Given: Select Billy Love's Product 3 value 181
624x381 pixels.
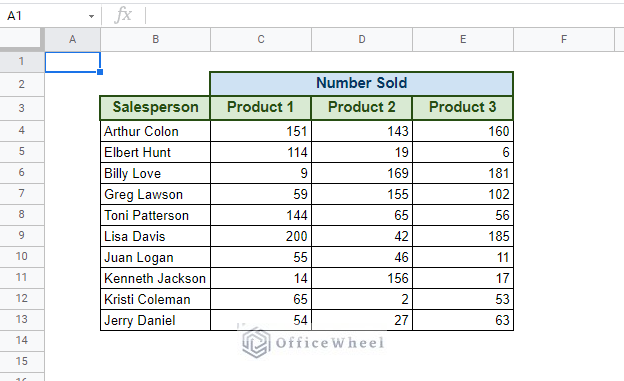Looking at the screenshot, I should pos(463,173).
